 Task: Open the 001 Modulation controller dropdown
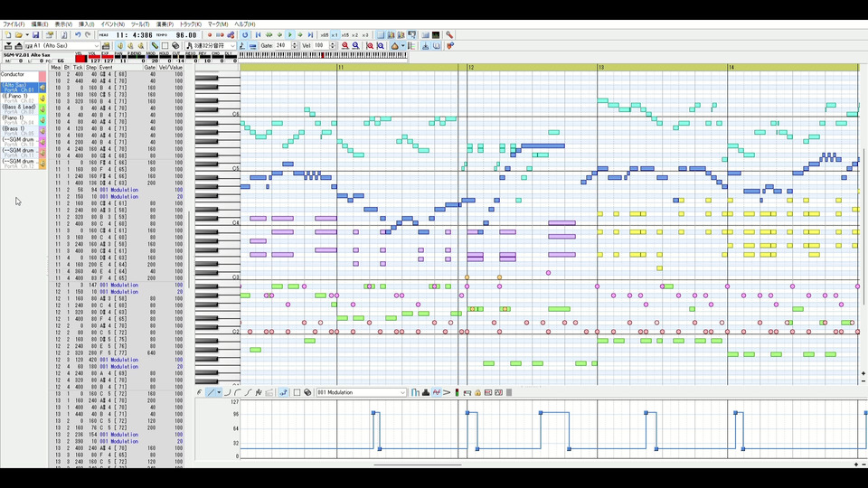pyautogui.click(x=362, y=392)
